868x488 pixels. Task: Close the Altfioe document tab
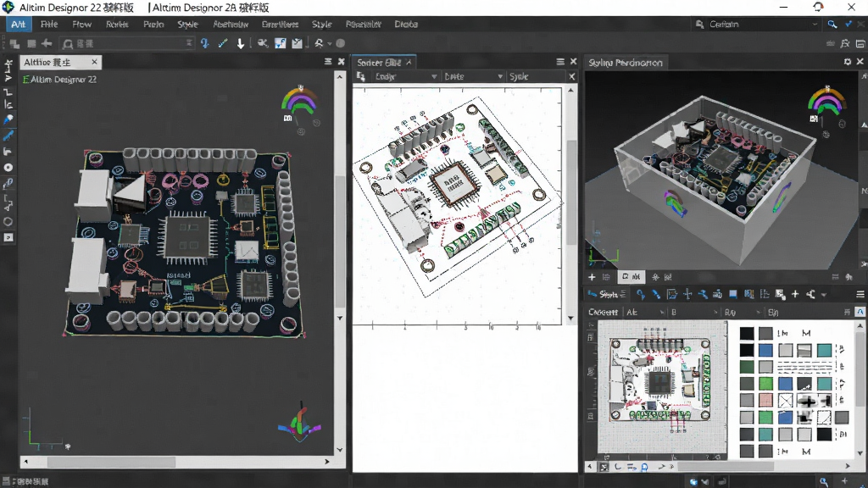coord(95,62)
